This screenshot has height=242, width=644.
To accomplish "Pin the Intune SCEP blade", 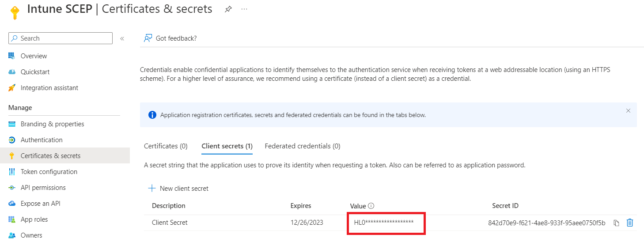I will [228, 9].
